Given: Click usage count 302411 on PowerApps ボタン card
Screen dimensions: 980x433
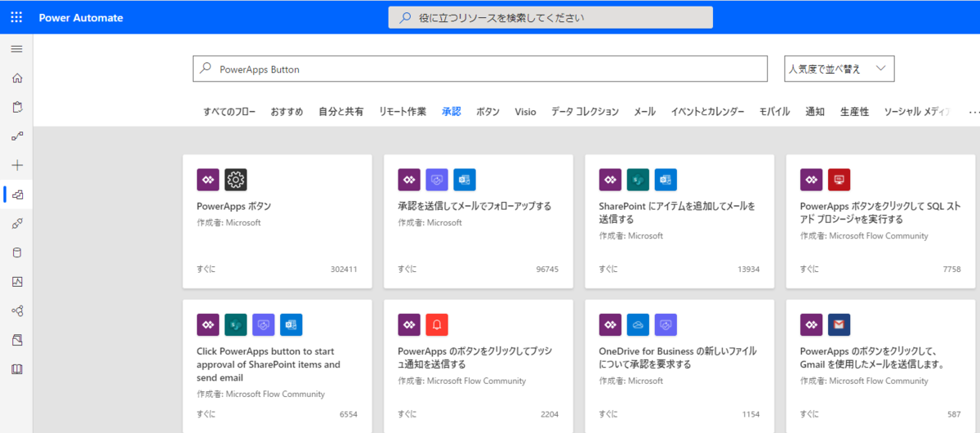Looking at the screenshot, I should [x=344, y=269].
